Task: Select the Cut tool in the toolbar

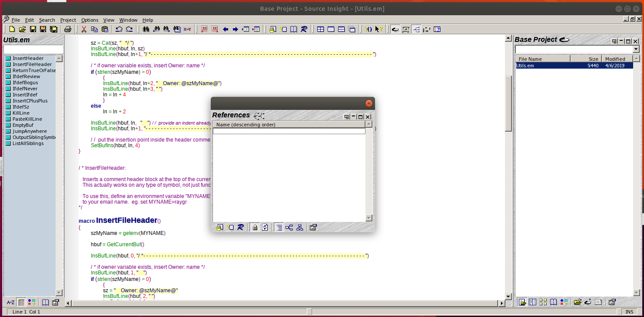Action: 84,29
